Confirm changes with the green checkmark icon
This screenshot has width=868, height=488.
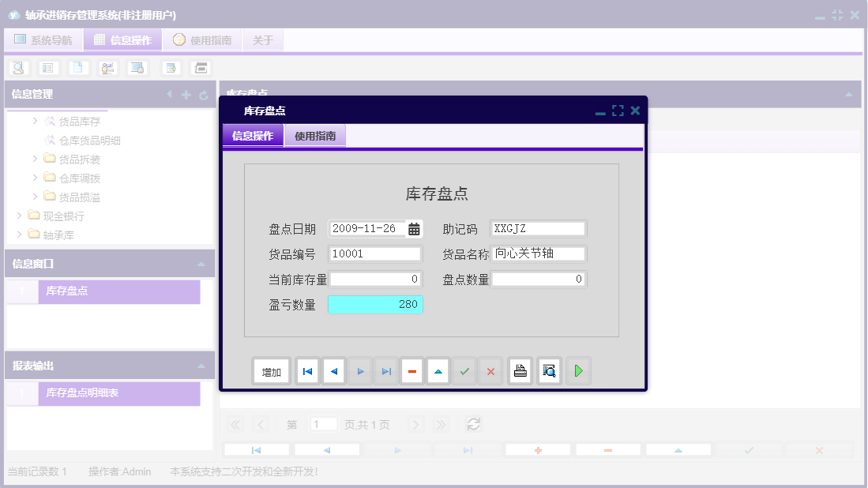[x=464, y=370]
